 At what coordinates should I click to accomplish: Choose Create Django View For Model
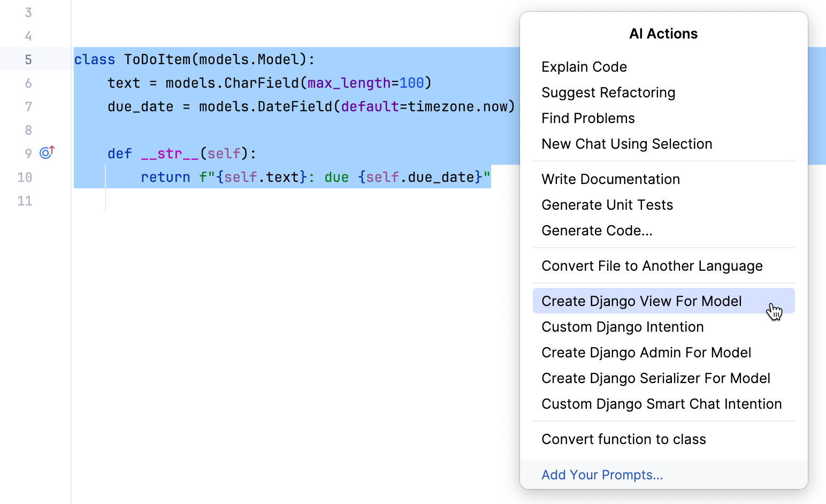[x=641, y=301]
